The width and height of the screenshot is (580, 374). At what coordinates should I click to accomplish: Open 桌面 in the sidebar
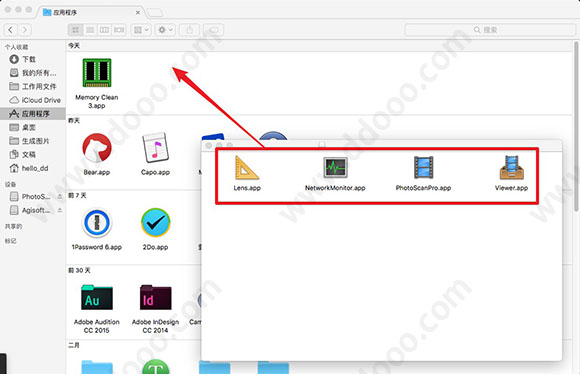[x=33, y=127]
